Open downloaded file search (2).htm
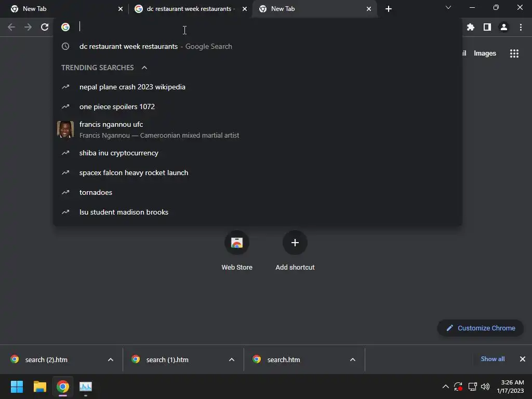Viewport: 532px width, 399px height. (x=46, y=360)
